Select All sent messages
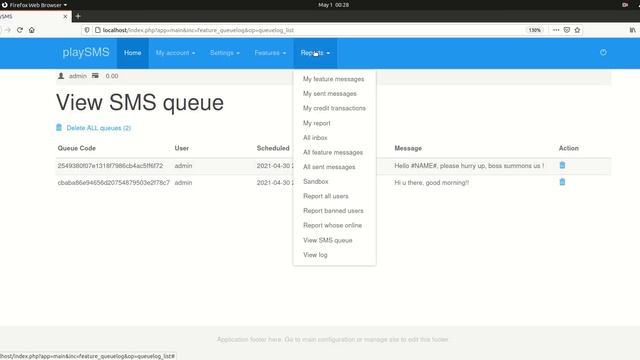This screenshot has width=640, height=360. click(x=329, y=167)
